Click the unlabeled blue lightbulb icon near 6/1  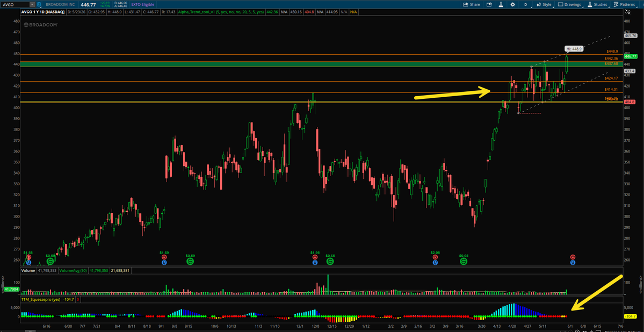coord(573,262)
